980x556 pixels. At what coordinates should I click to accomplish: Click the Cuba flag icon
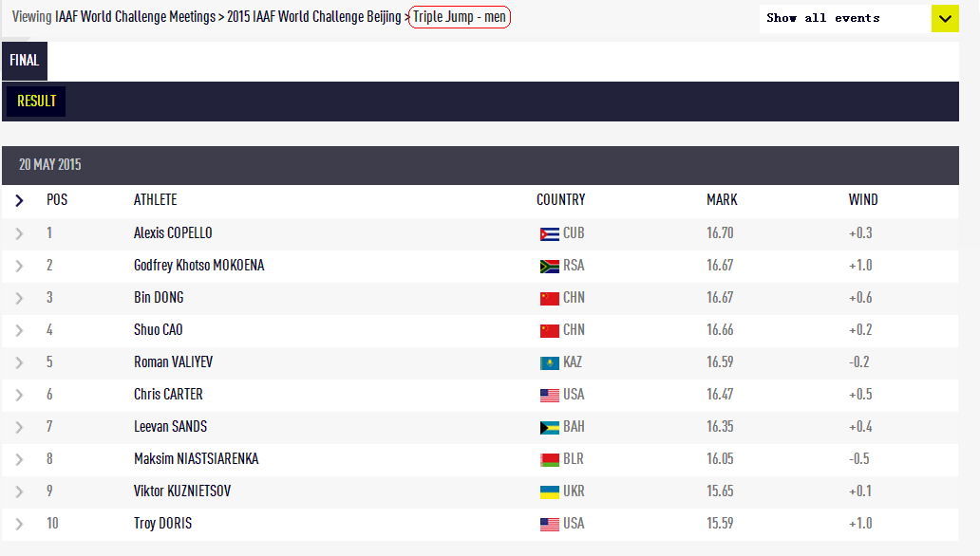coord(550,234)
